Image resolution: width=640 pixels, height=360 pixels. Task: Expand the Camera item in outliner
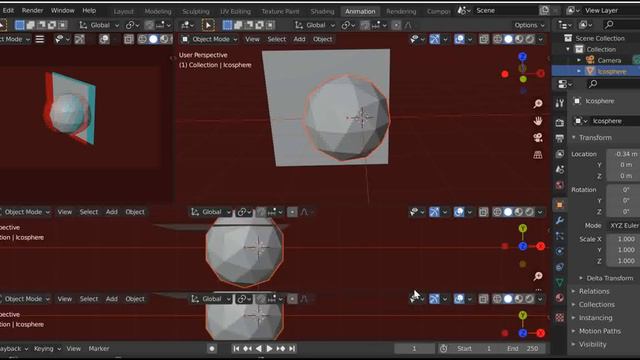pos(579,60)
